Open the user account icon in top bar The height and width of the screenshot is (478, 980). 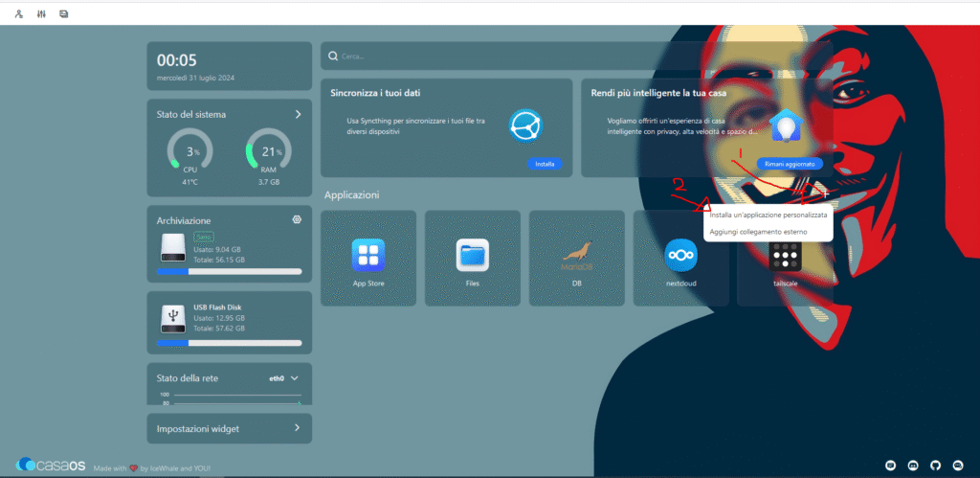pyautogui.click(x=19, y=13)
